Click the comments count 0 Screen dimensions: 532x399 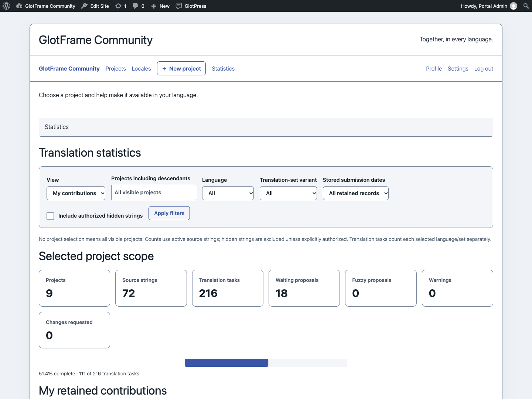tap(143, 6)
